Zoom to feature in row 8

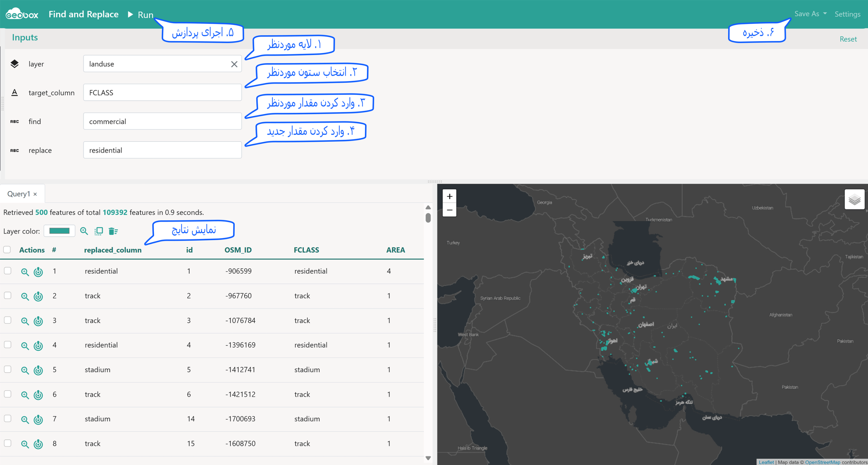point(25,444)
